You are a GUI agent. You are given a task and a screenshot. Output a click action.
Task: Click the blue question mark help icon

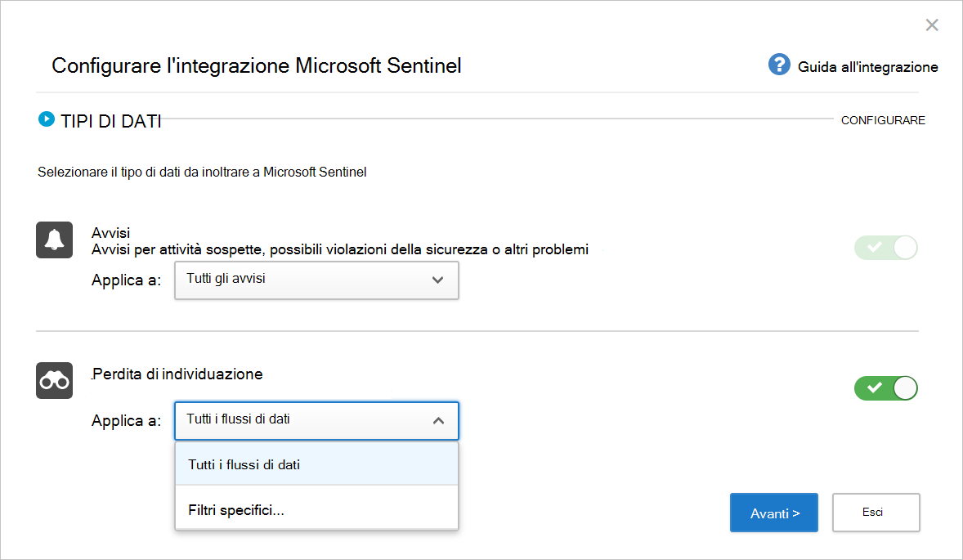[x=779, y=65]
